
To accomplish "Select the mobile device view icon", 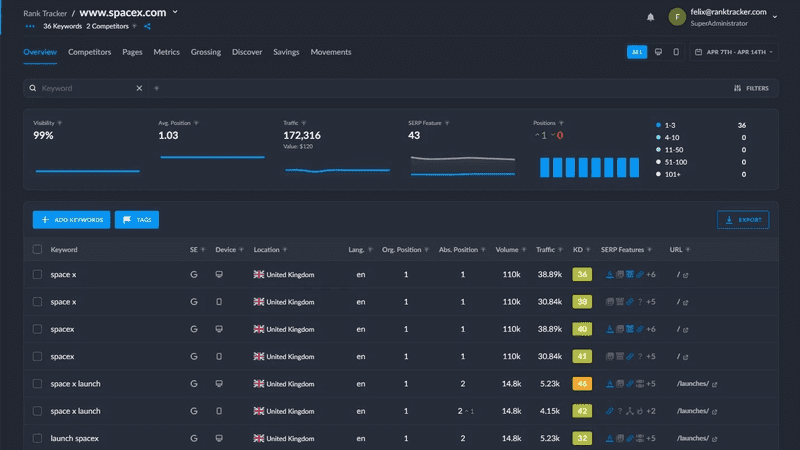I will tap(676, 52).
